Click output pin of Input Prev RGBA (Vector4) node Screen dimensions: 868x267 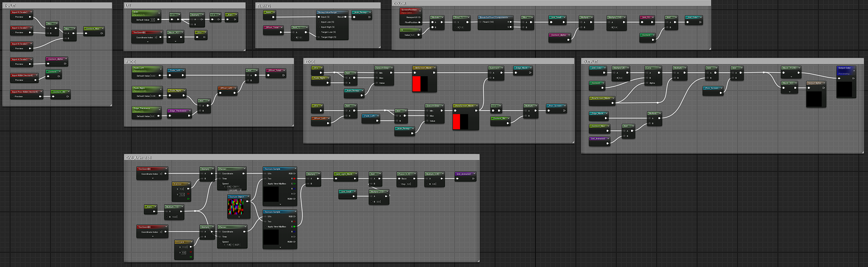pyautogui.click(x=41, y=96)
